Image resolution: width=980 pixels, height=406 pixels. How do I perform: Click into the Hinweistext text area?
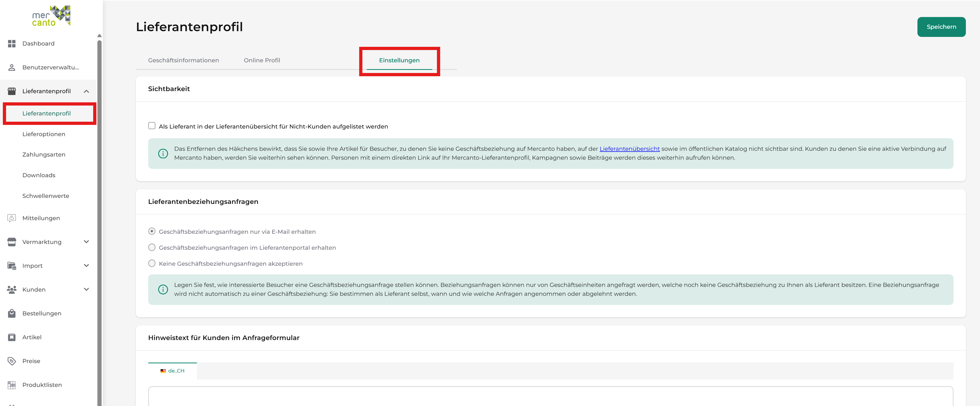pos(550,396)
